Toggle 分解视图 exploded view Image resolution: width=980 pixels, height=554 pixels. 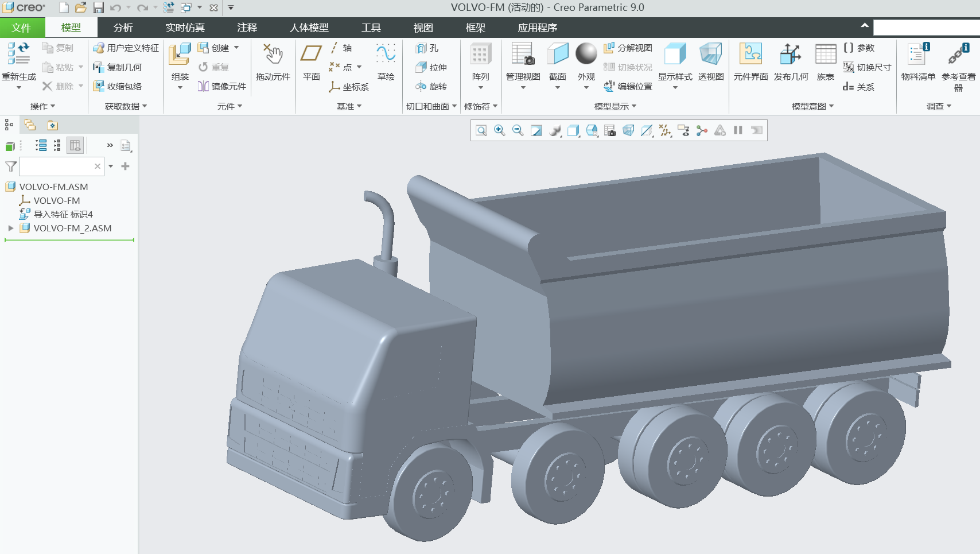pyautogui.click(x=628, y=48)
